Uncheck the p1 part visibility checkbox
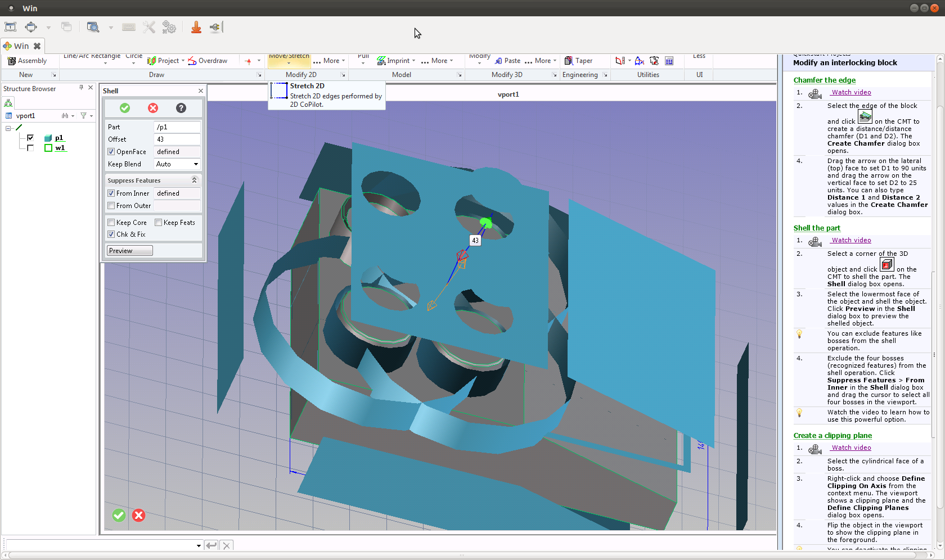 (x=30, y=138)
